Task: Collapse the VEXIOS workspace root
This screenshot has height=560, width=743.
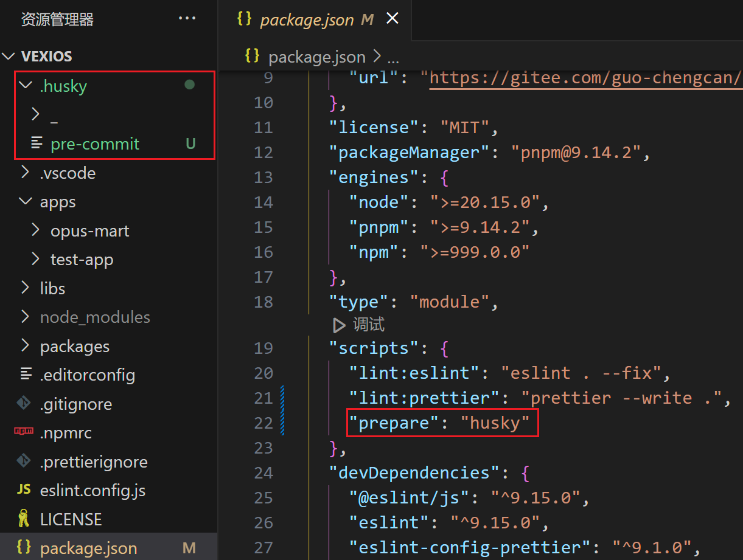Action: point(9,57)
